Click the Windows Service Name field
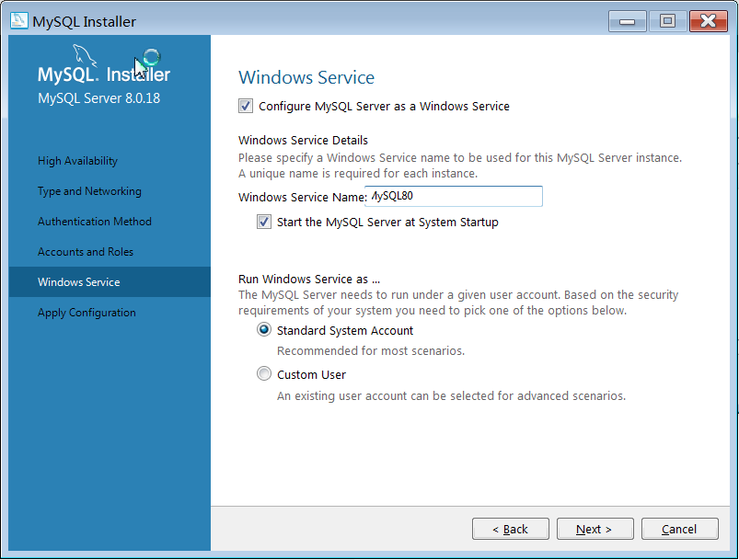The image size is (739, 560). click(x=454, y=196)
